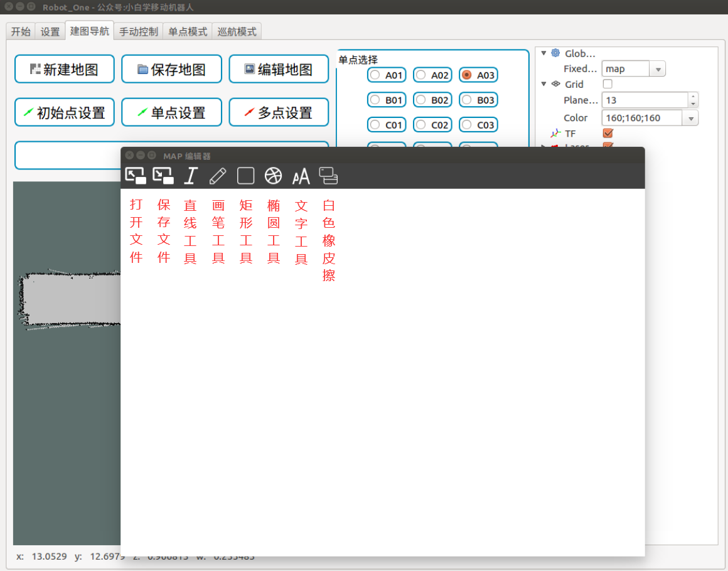Click the open file icon in MAP editor

coord(136,176)
